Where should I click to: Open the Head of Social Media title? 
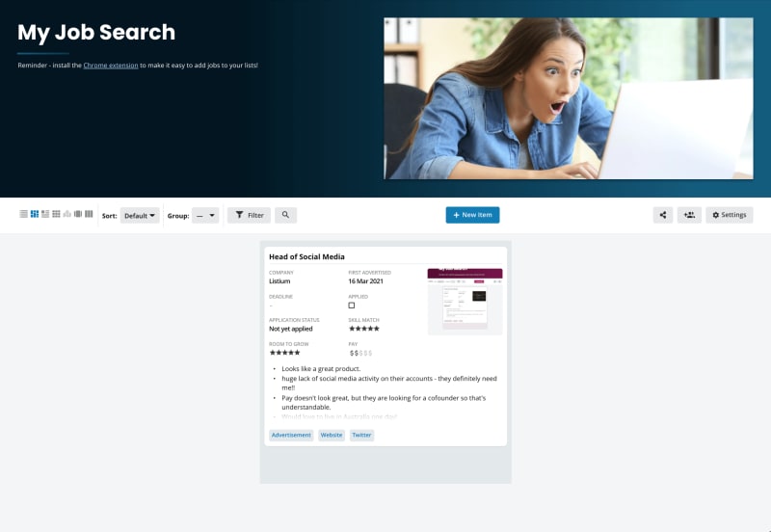[306, 257]
